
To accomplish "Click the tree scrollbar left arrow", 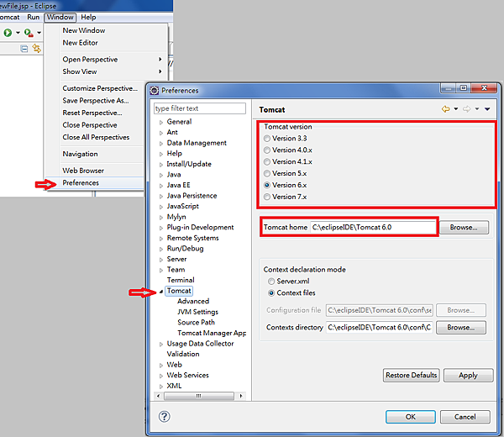I will coord(158,396).
